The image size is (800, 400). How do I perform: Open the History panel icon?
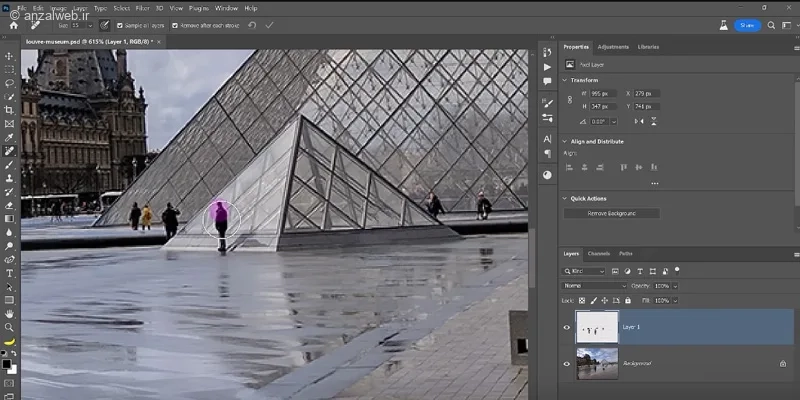tap(547, 53)
